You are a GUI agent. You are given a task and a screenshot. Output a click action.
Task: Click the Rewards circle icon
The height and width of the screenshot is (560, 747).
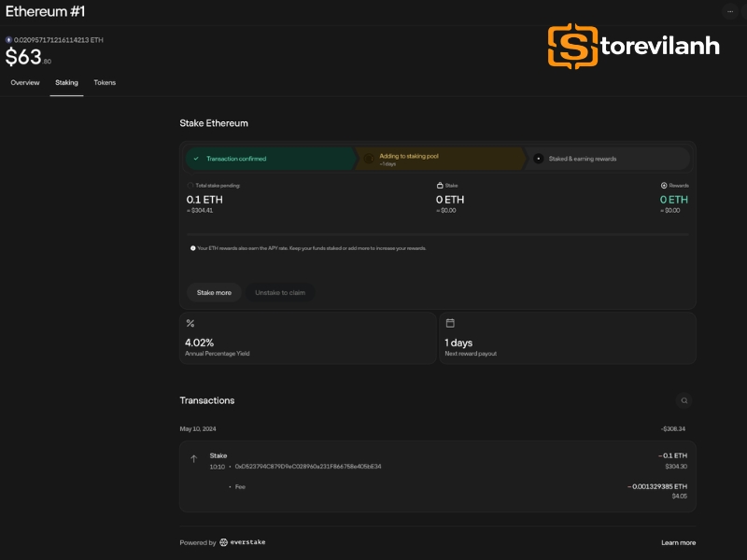(664, 185)
